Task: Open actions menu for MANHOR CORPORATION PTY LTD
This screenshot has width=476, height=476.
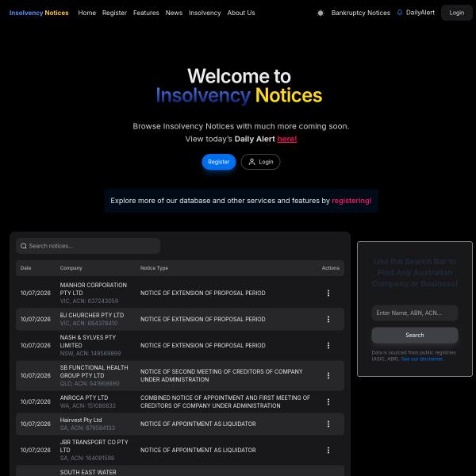Action: 328,293
